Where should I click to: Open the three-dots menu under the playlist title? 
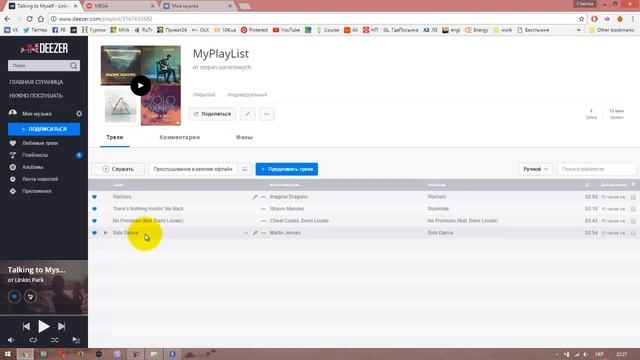[267, 114]
